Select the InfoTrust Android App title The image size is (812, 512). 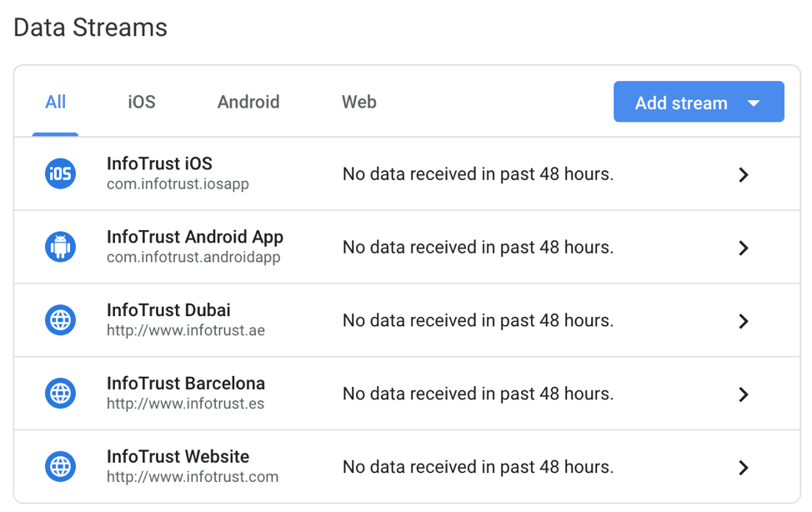[195, 237]
